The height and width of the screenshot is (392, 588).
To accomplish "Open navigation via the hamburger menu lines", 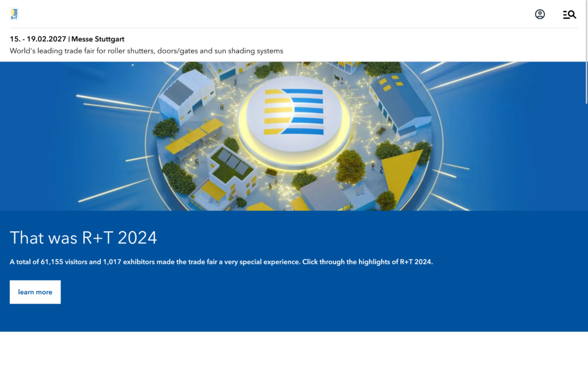I will (x=566, y=14).
